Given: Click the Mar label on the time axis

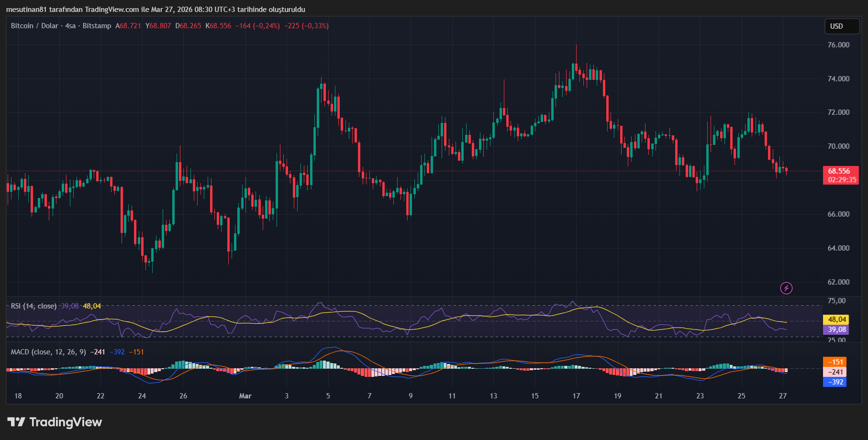Looking at the screenshot, I should (245, 396).
